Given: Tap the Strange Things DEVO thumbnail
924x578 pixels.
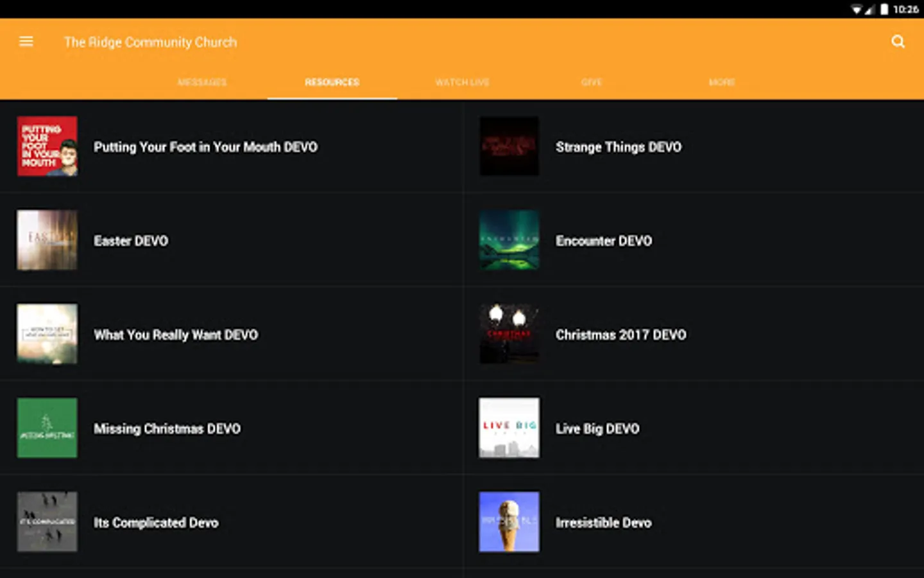Looking at the screenshot, I should pyautogui.click(x=509, y=146).
